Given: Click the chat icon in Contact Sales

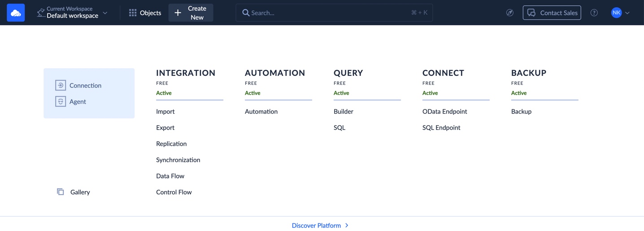Looking at the screenshot, I should pyautogui.click(x=531, y=13).
